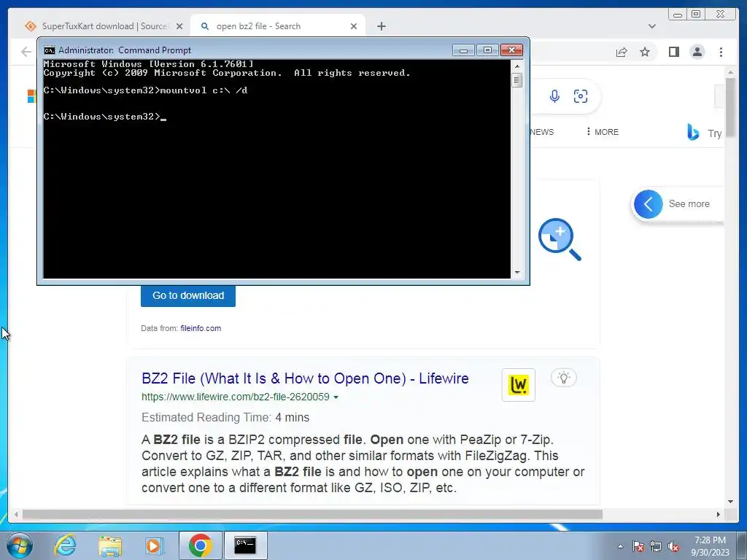
Task: Open a new Chrome tab
Action: [x=381, y=26]
